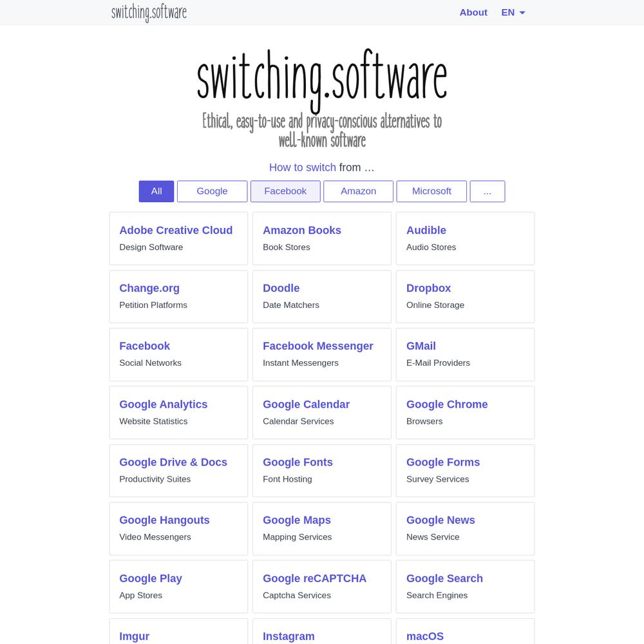Open Google Forms alternatives
This screenshot has height=644, width=644.
click(x=466, y=471)
